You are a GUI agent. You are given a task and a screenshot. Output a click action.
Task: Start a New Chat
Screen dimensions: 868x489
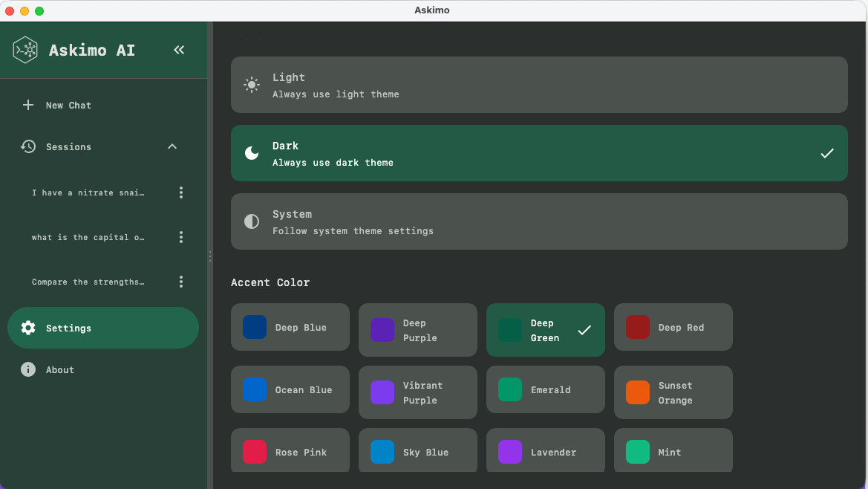coord(68,105)
